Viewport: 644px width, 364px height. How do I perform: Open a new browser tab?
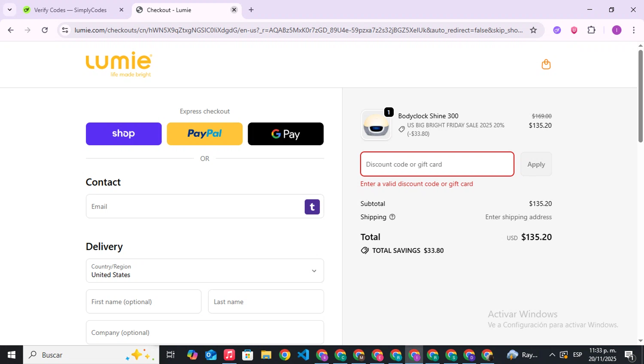point(251,10)
